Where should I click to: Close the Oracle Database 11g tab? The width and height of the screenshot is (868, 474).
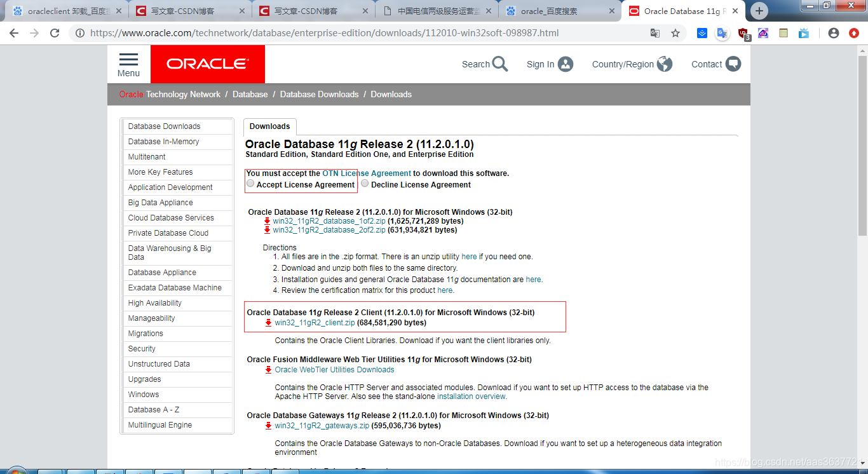coord(735,11)
